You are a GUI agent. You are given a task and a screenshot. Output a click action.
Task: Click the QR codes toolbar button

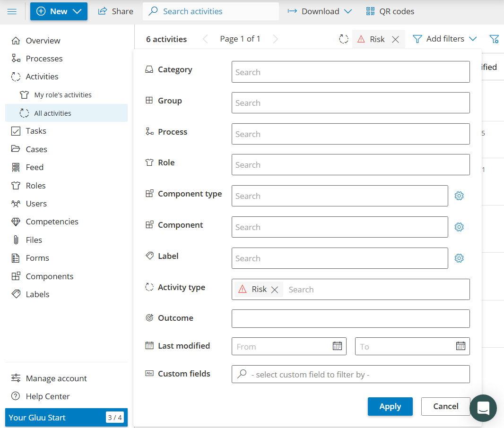point(390,11)
